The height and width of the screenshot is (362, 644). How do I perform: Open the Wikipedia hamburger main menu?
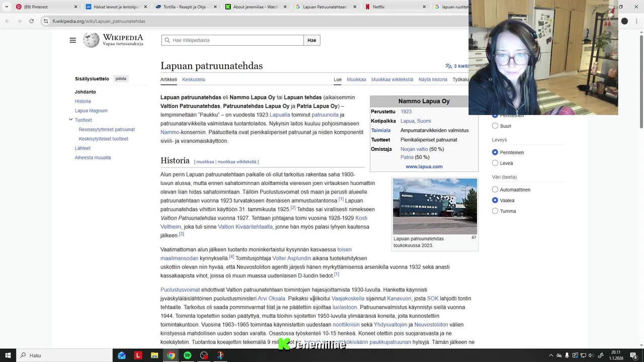click(72, 40)
